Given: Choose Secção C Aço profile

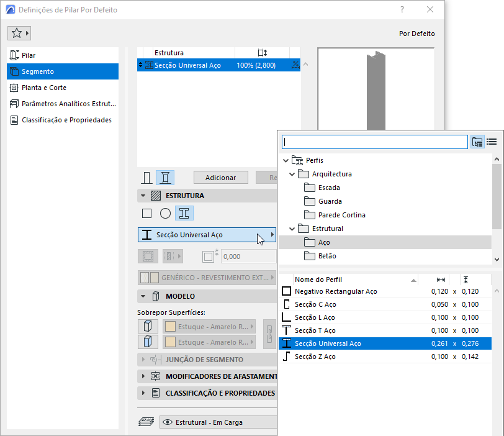Looking at the screenshot, I should 385,304.
